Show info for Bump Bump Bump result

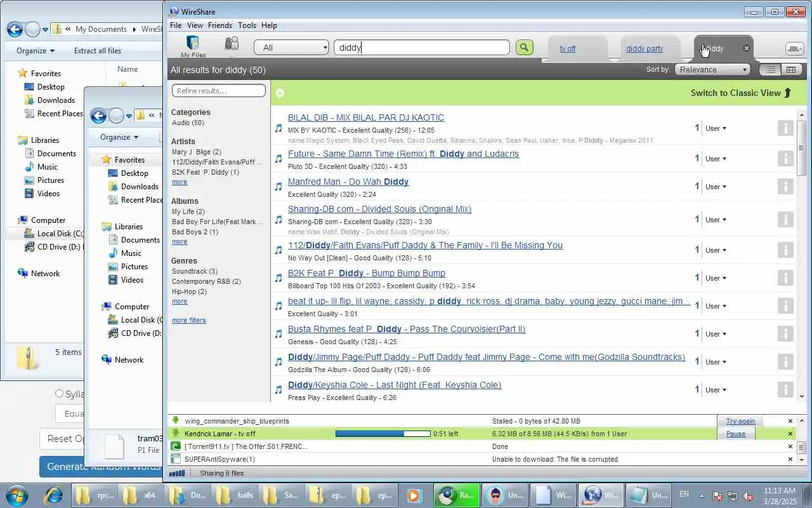785,278
